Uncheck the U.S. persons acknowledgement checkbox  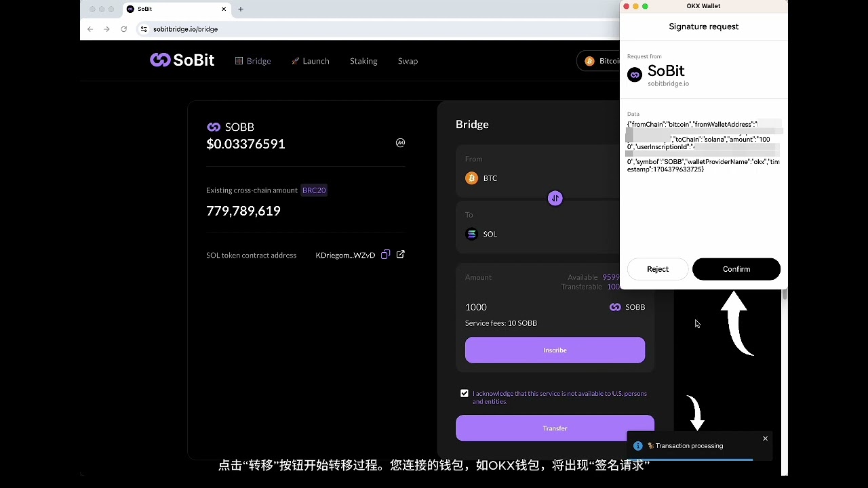(x=465, y=393)
